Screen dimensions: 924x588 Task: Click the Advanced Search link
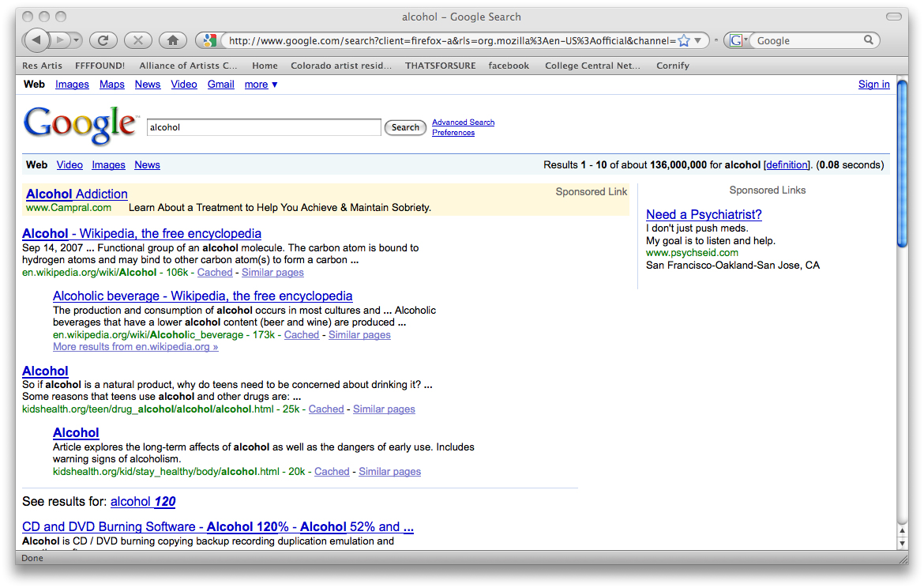tap(463, 122)
